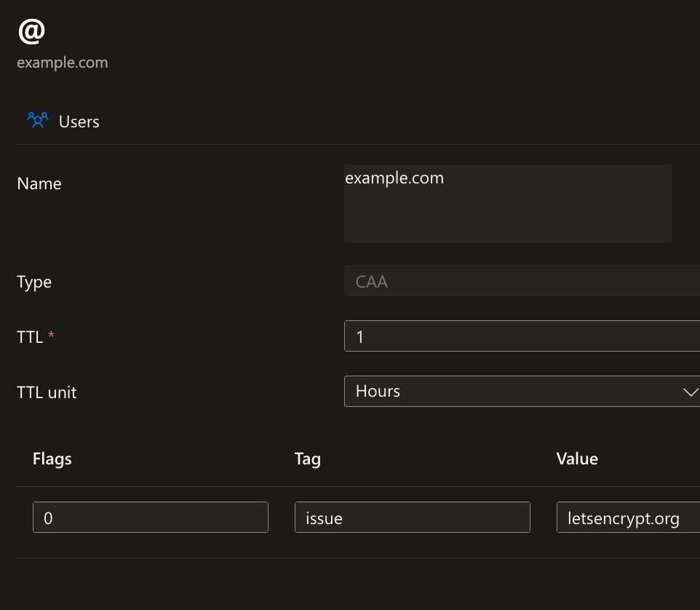Click the Name field label

pyautogui.click(x=39, y=183)
